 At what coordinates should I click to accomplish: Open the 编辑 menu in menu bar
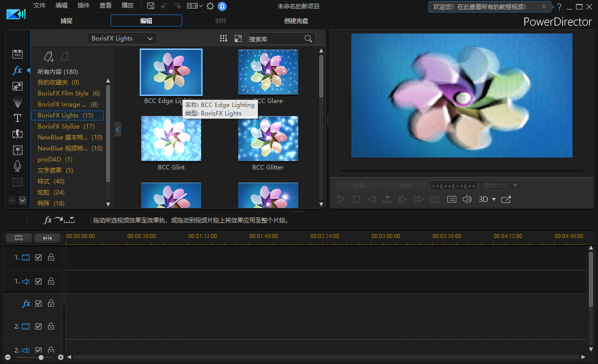coord(62,5)
